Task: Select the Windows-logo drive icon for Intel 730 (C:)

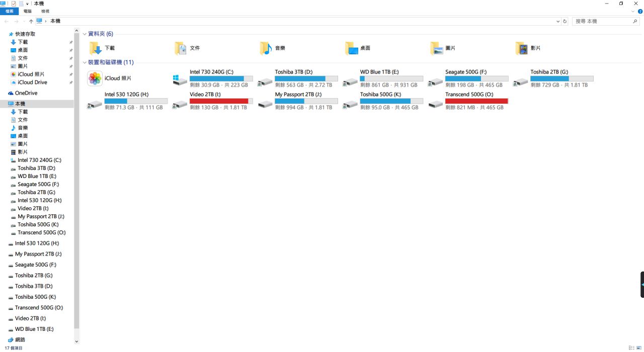Action: click(180, 79)
